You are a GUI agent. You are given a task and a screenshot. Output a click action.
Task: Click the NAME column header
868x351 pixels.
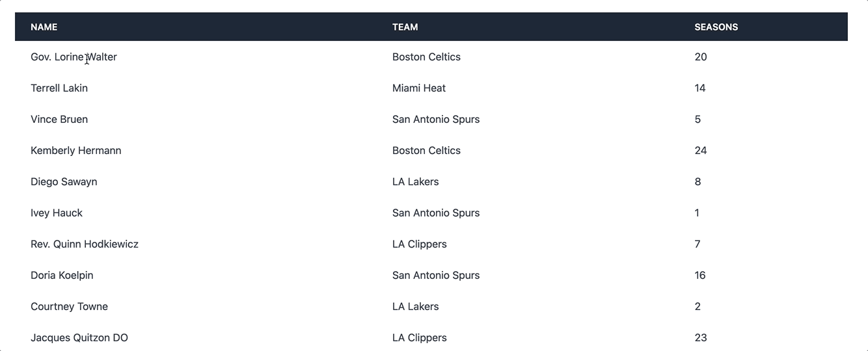(x=44, y=27)
